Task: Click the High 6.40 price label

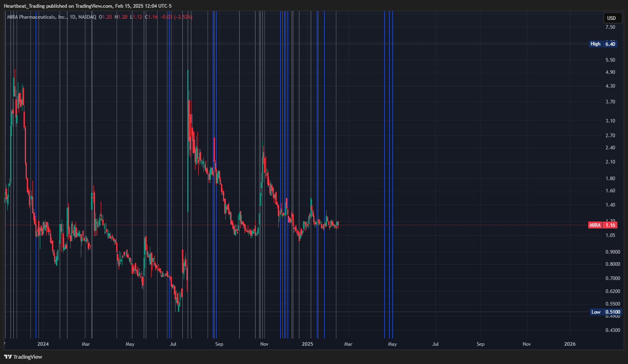Action: (603, 44)
